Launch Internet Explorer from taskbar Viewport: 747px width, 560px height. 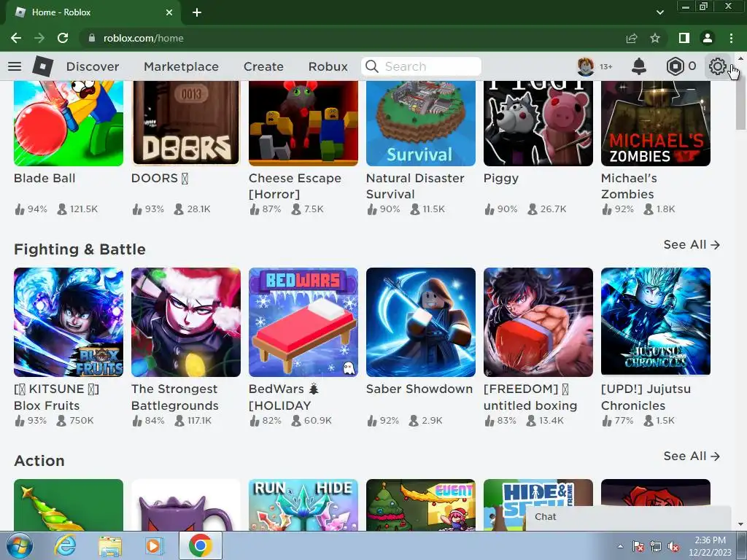65,545
